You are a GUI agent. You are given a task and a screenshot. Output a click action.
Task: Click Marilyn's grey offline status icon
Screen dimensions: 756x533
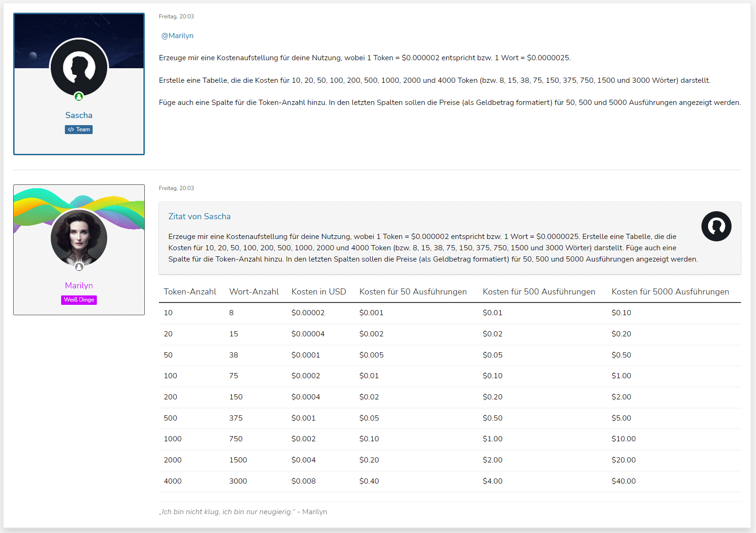[79, 267]
